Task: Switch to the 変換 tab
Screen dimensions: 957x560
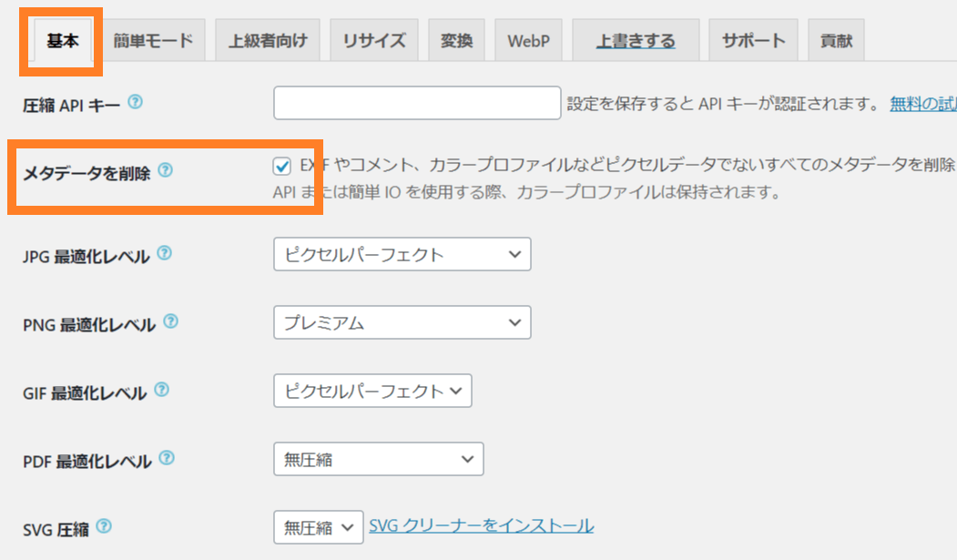Action: (x=456, y=40)
